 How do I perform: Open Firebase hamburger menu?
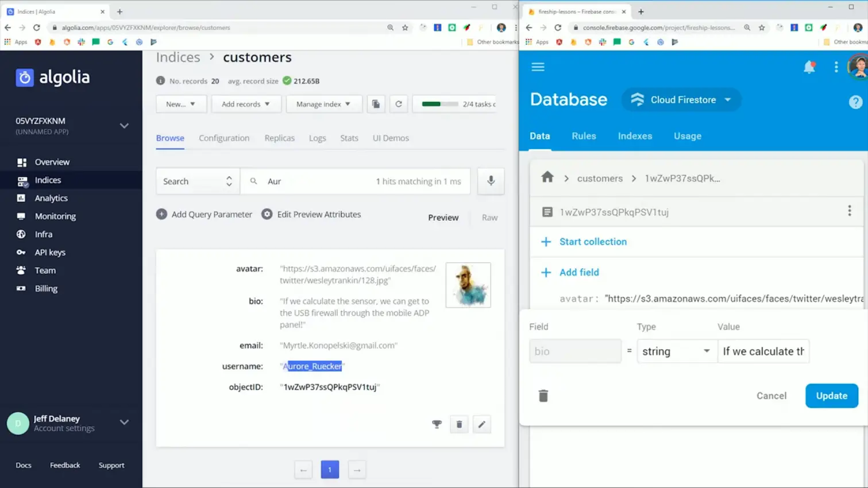point(538,67)
